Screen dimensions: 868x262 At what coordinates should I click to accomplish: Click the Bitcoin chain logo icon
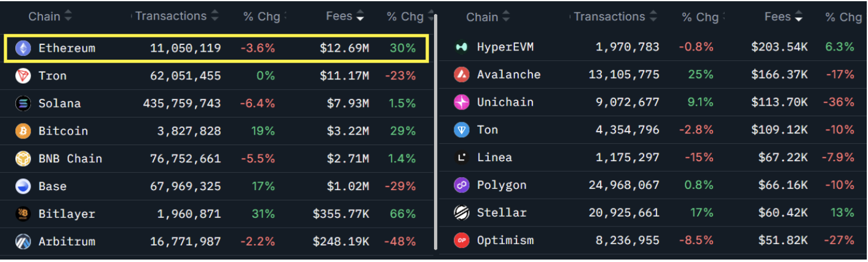coord(23,131)
